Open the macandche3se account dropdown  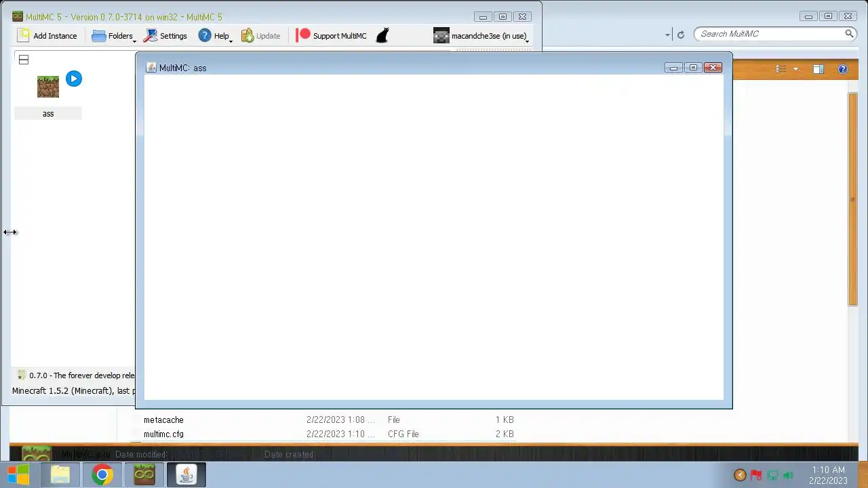481,36
